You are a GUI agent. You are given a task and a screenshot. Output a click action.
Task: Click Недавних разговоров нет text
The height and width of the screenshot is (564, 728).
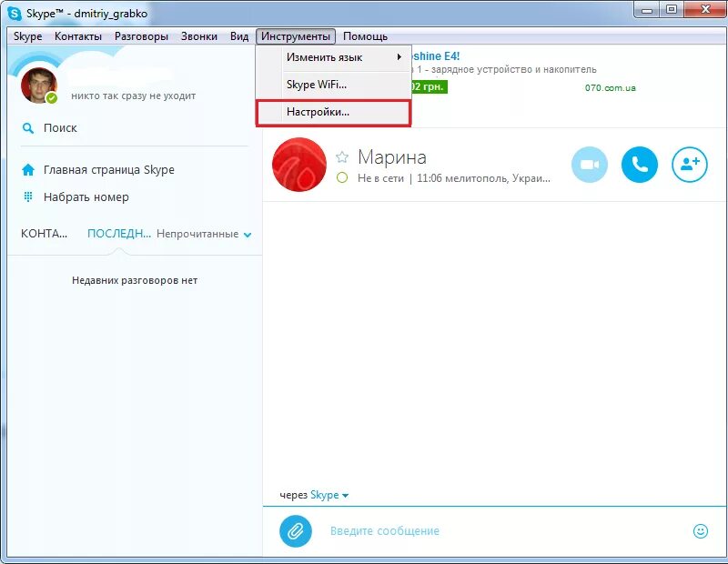(x=135, y=280)
